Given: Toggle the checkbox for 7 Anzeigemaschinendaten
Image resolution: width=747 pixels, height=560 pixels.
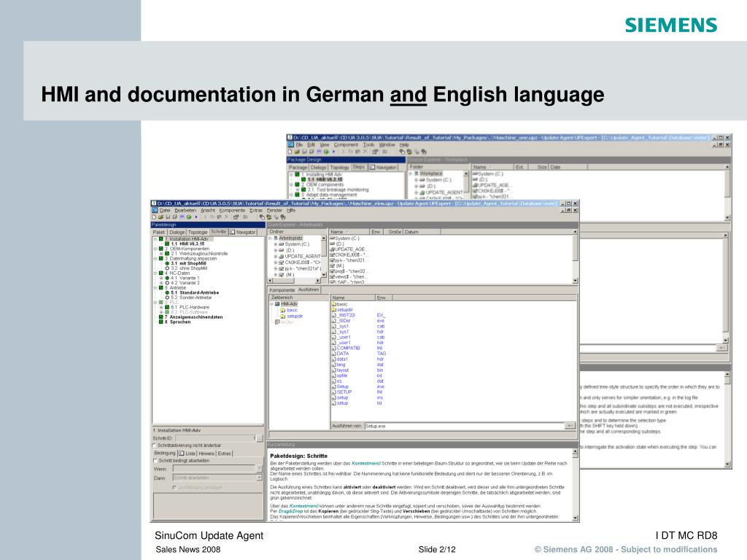Looking at the screenshot, I should pos(161,317).
